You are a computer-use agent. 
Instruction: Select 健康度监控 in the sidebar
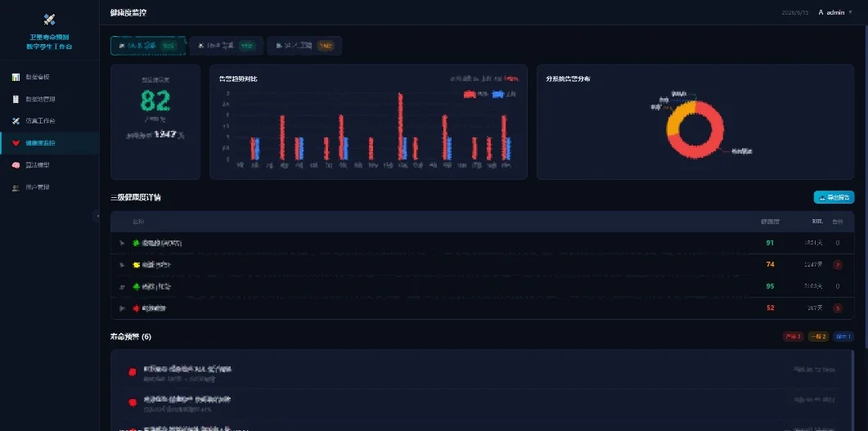pos(50,143)
